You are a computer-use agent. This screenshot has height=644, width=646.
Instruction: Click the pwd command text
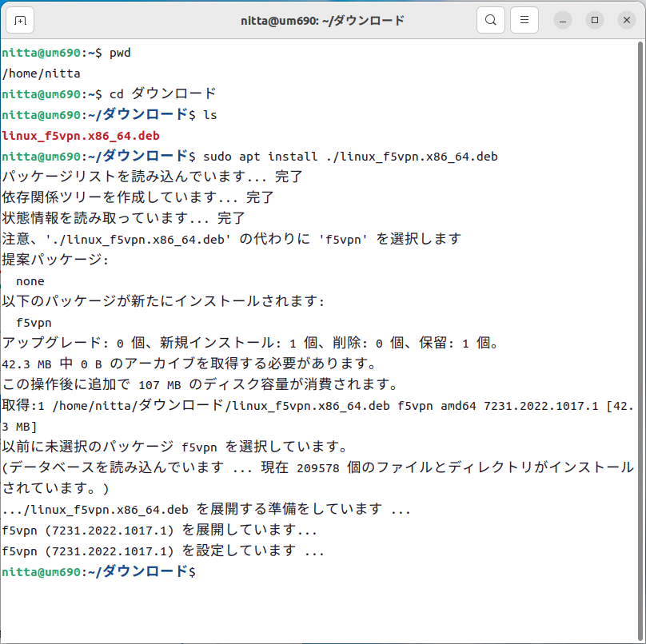click(120, 53)
